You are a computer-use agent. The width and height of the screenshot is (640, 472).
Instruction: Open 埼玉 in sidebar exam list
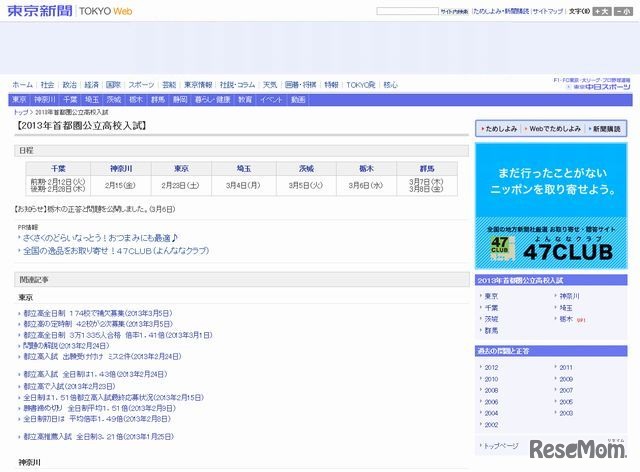click(x=566, y=307)
